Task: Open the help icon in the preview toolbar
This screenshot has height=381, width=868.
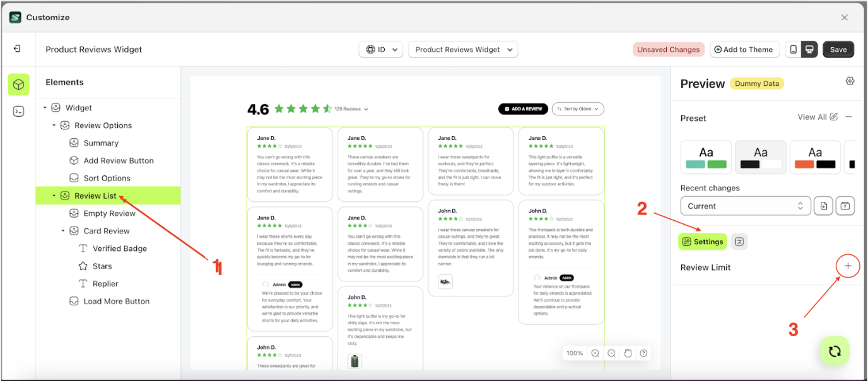Action: point(643,353)
